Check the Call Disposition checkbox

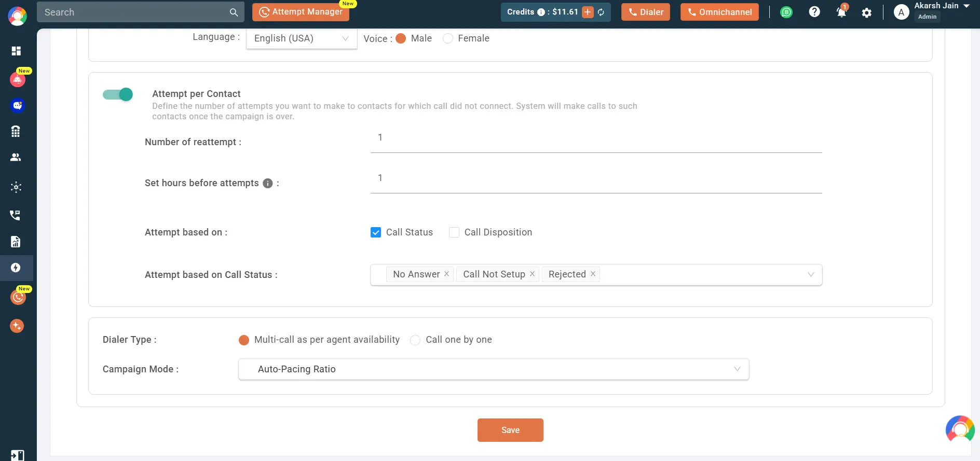point(454,232)
